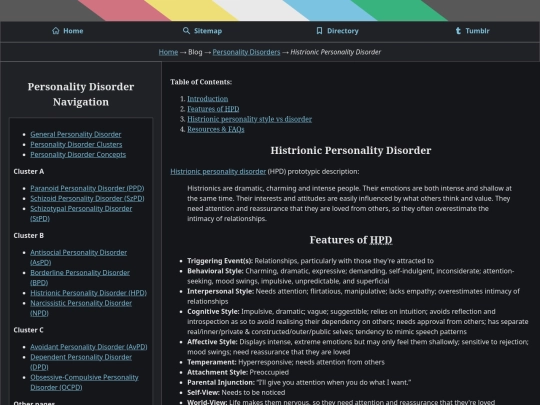The height and width of the screenshot is (405, 540).
Task: Click the Histrionic Personality Disorder main heading
Action: click(351, 150)
